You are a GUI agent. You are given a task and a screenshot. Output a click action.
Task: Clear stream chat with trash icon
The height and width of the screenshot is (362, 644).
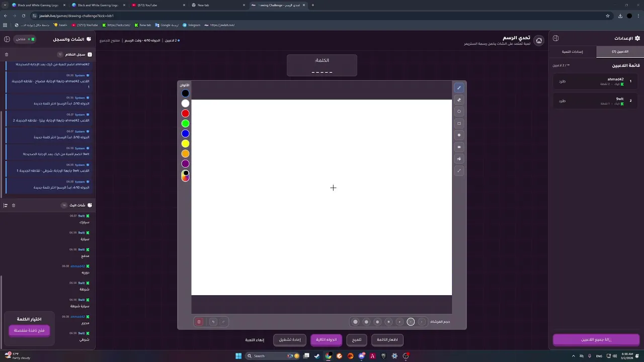[x=14, y=205]
